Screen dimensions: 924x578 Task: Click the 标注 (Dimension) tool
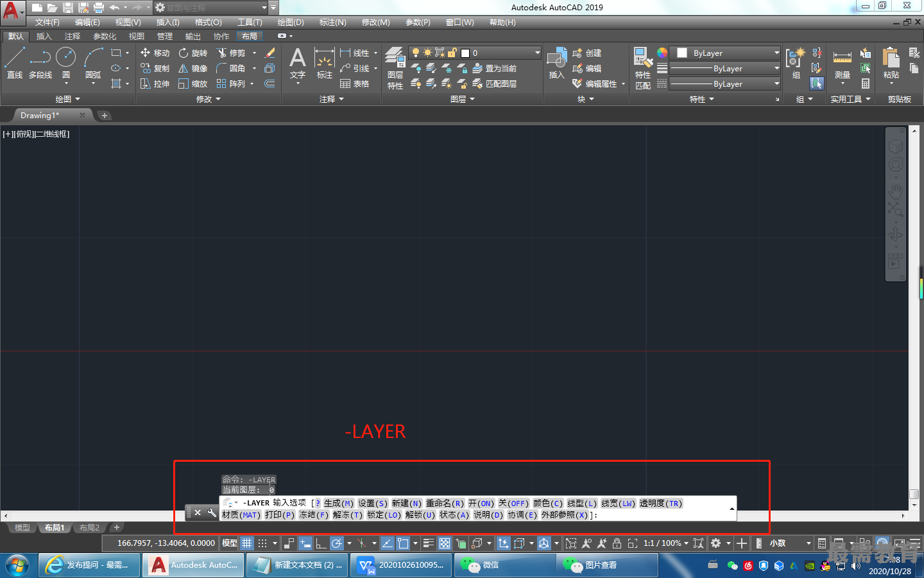click(325, 63)
